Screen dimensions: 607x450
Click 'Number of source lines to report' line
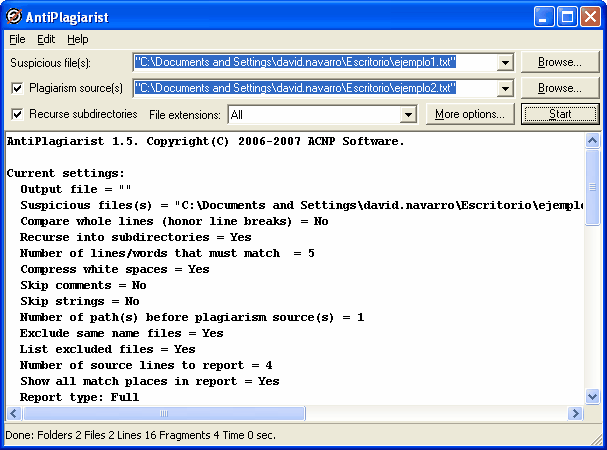(x=146, y=365)
